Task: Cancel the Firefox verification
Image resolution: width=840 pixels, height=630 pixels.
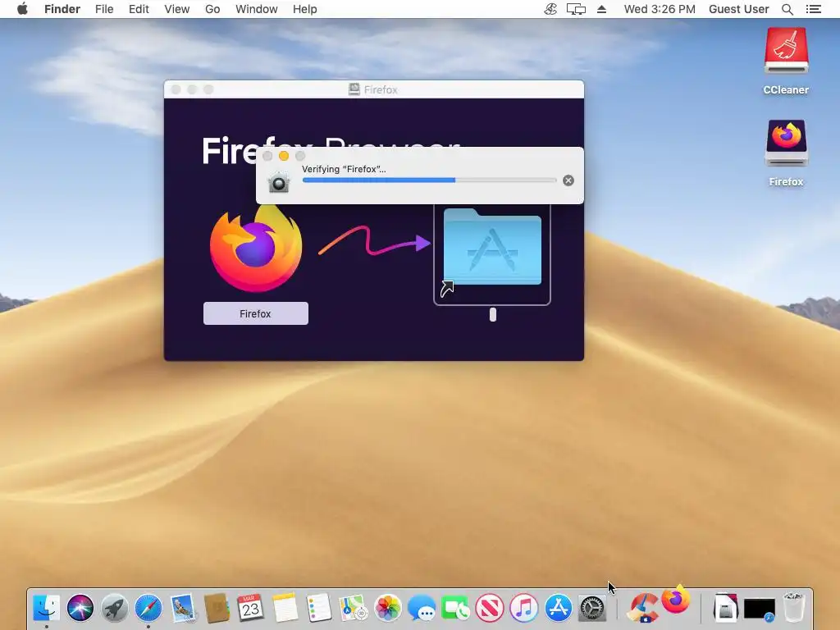Action: pos(568,180)
